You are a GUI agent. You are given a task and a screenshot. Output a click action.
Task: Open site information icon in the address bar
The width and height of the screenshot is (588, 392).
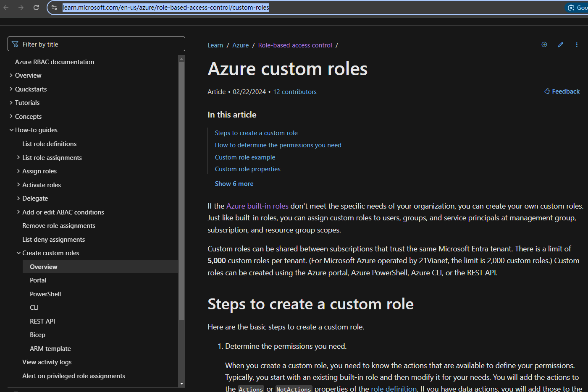54,8
